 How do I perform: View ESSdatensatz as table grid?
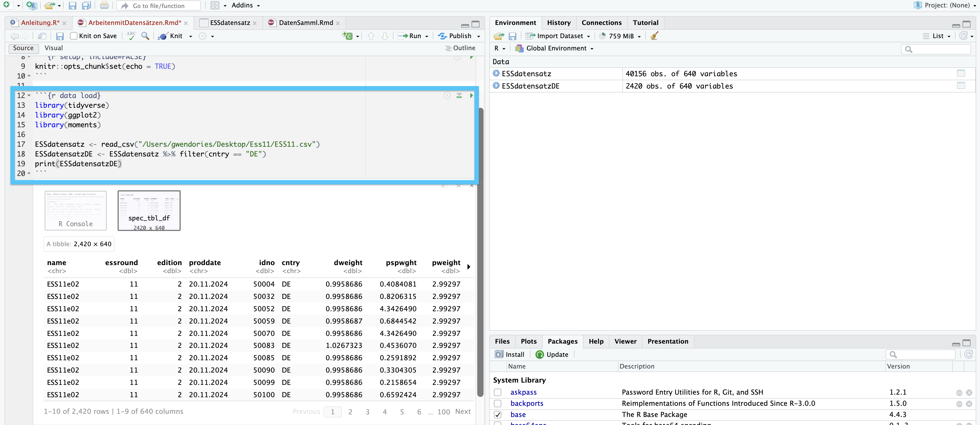[961, 73]
